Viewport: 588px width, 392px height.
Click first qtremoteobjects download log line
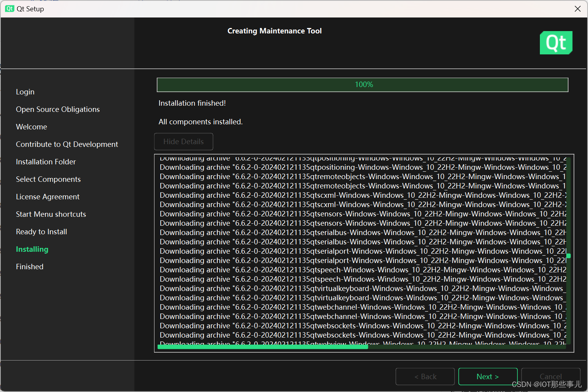[363, 176]
